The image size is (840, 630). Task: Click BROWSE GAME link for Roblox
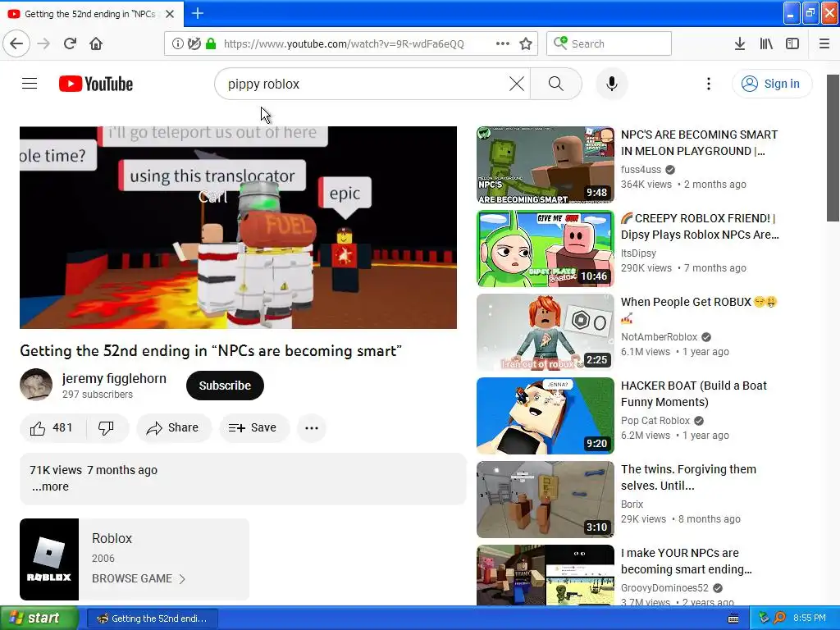coord(138,578)
